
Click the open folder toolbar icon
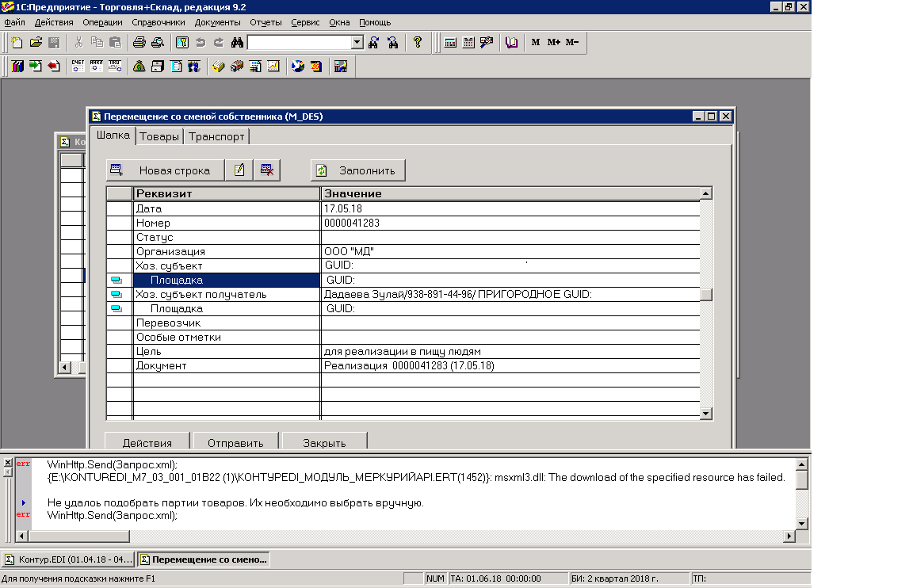(36, 43)
